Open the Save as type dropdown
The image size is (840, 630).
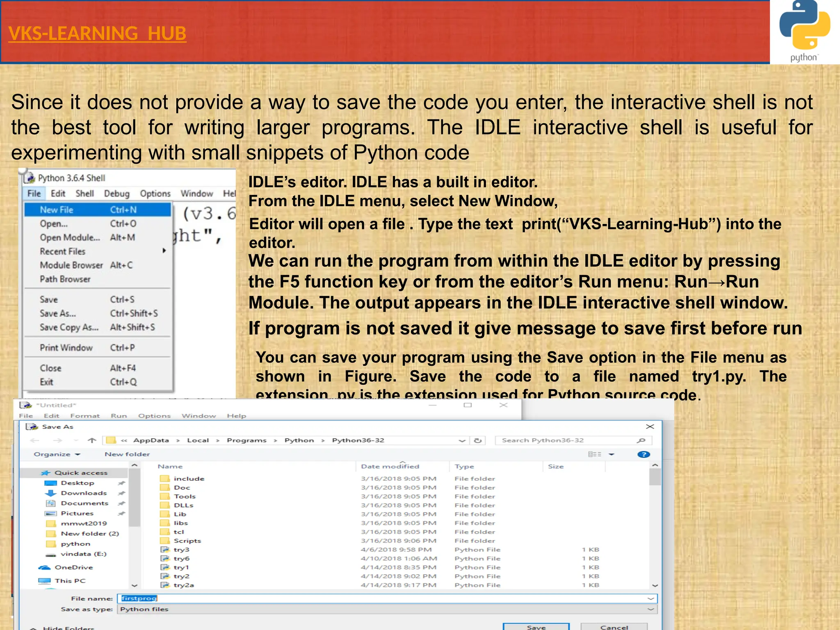(x=387, y=609)
